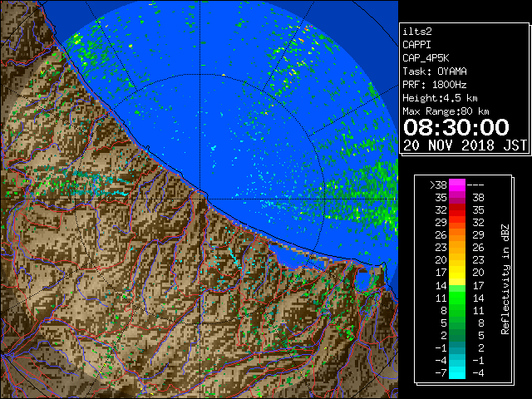The width and height of the screenshot is (532, 399).
Task: Click the '-7' legend value
Action: coord(441,373)
